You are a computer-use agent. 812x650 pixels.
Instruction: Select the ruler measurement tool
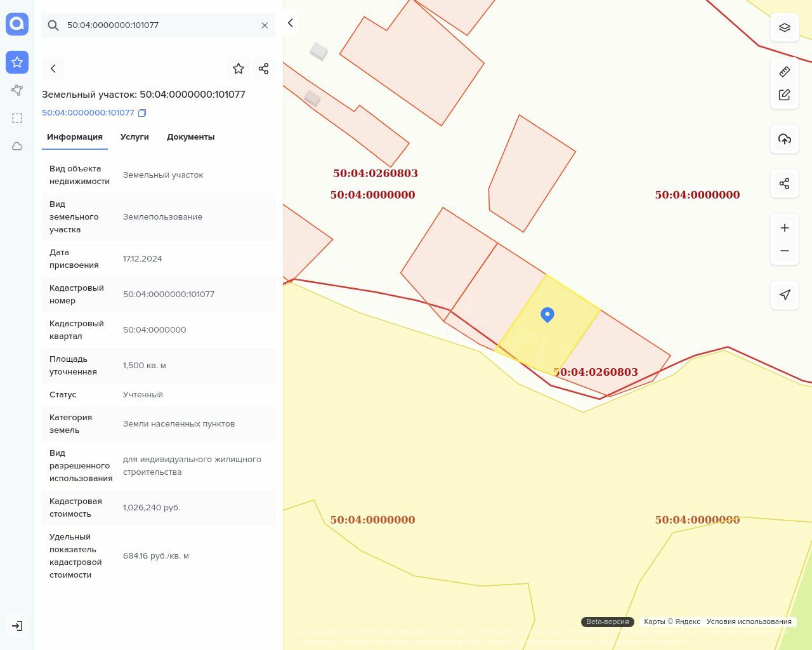point(785,72)
